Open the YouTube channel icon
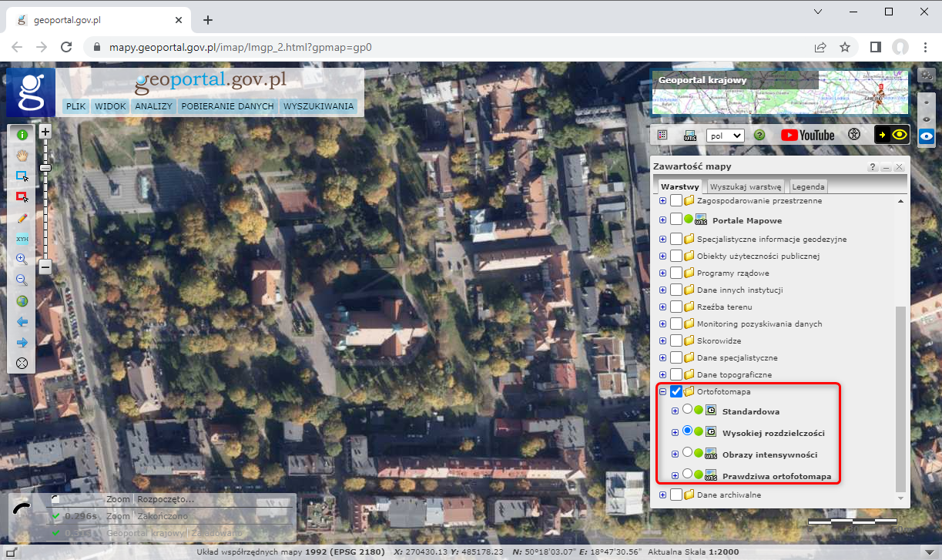The height and width of the screenshot is (560, 942). point(807,135)
